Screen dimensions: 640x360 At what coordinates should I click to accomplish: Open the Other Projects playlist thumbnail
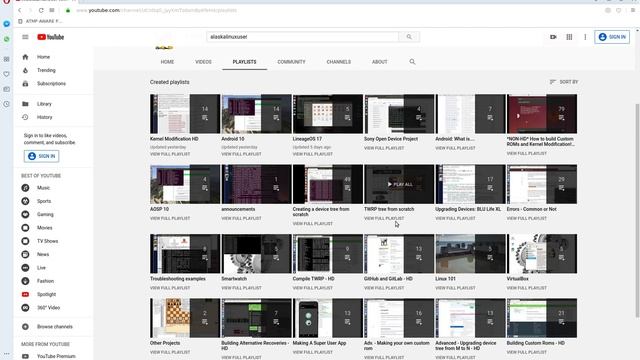click(185, 318)
